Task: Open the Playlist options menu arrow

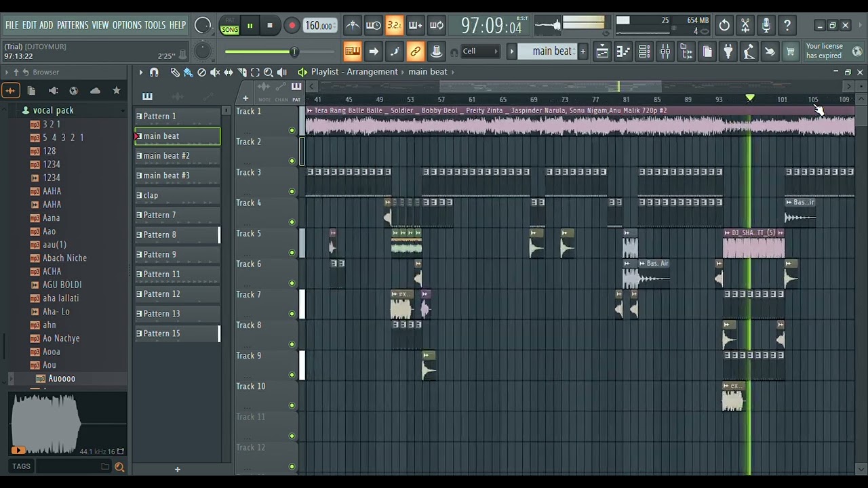Action: click(141, 73)
